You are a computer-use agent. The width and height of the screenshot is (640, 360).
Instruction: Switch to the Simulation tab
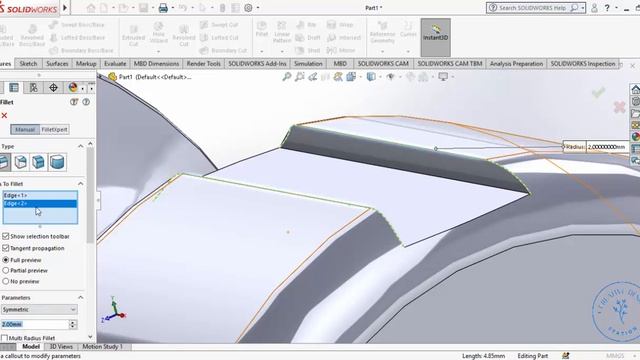click(308, 64)
